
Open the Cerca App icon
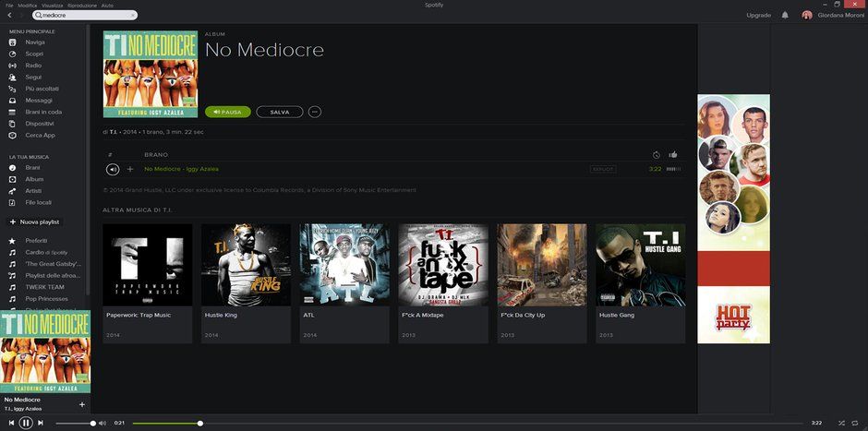pos(12,135)
